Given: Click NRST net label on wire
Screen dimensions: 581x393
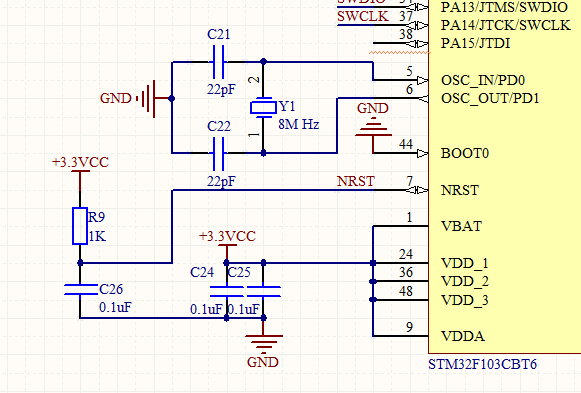Looking at the screenshot, I should coord(356,181).
